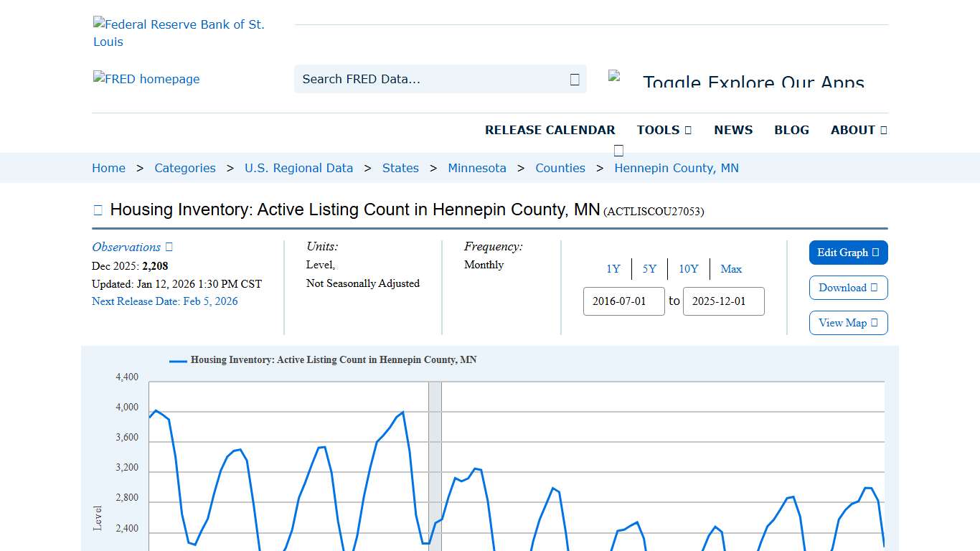This screenshot has height=551, width=980.
Task: Open the Toggle Explore Our Apps panel
Action: coord(753,80)
